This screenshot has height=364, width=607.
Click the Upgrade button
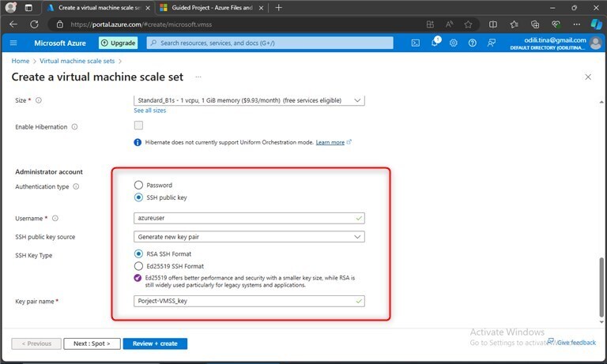click(119, 43)
